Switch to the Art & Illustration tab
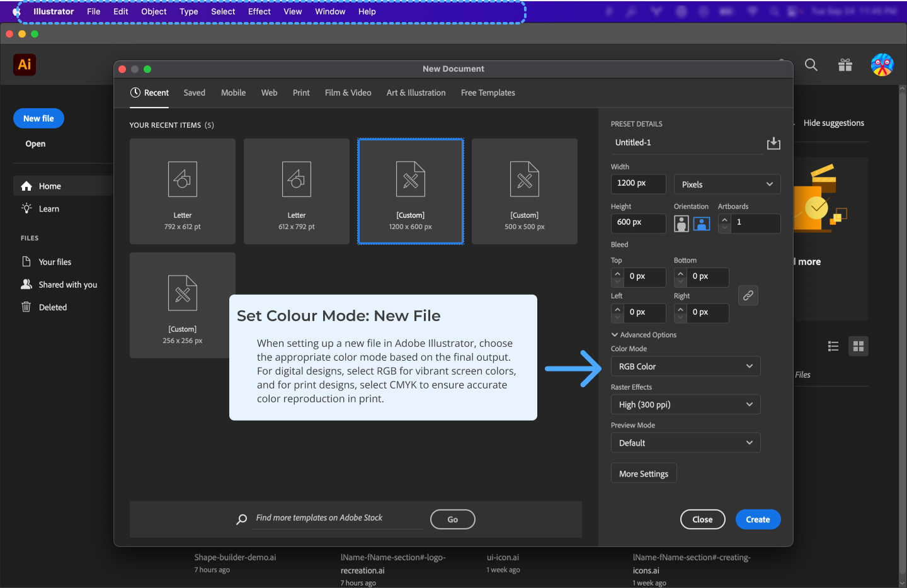Viewport: 907px width, 588px height. coord(416,93)
